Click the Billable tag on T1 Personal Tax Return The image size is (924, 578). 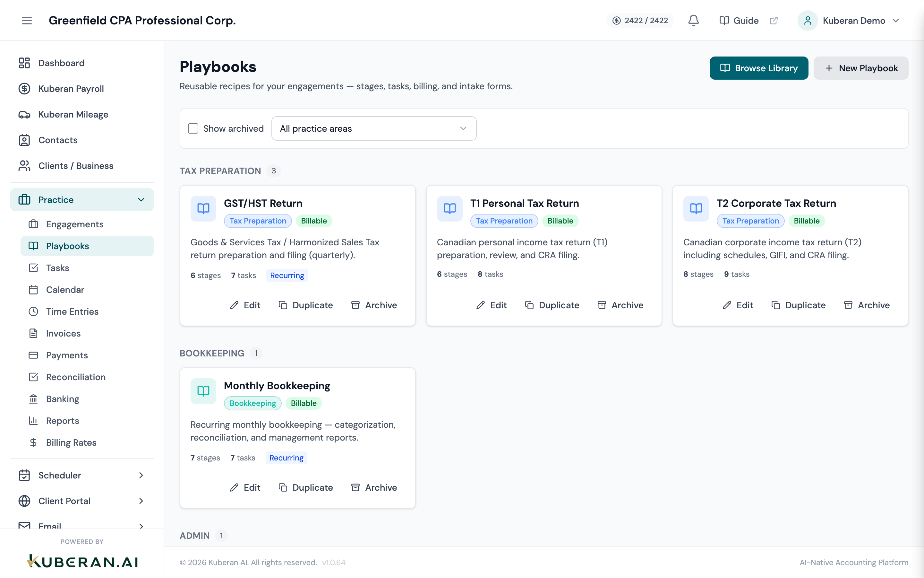[x=560, y=221]
